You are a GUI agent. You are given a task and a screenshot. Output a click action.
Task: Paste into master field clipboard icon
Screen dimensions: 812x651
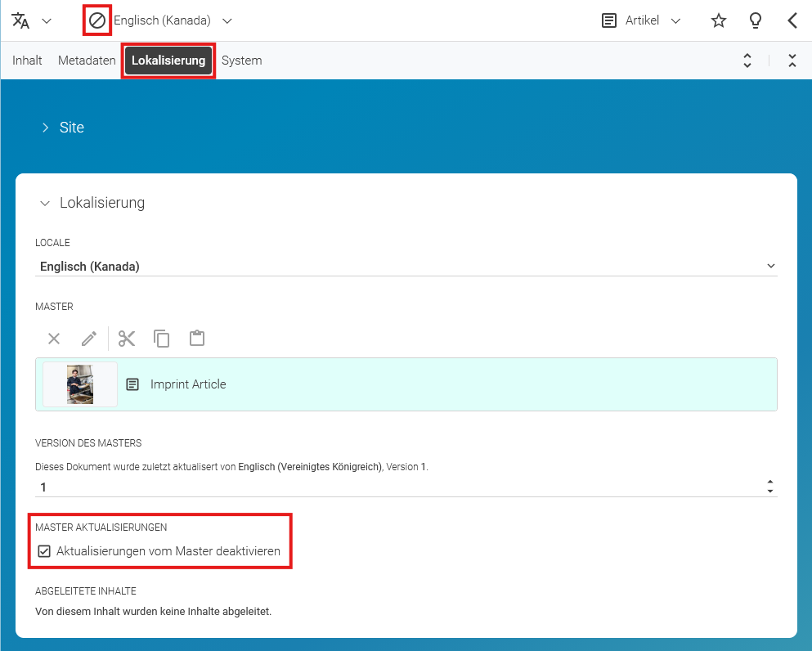197,339
